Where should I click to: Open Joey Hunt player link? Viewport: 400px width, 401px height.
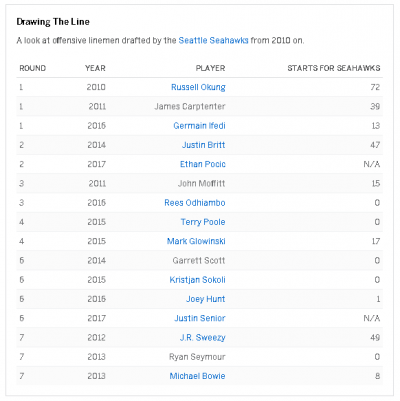[206, 299]
